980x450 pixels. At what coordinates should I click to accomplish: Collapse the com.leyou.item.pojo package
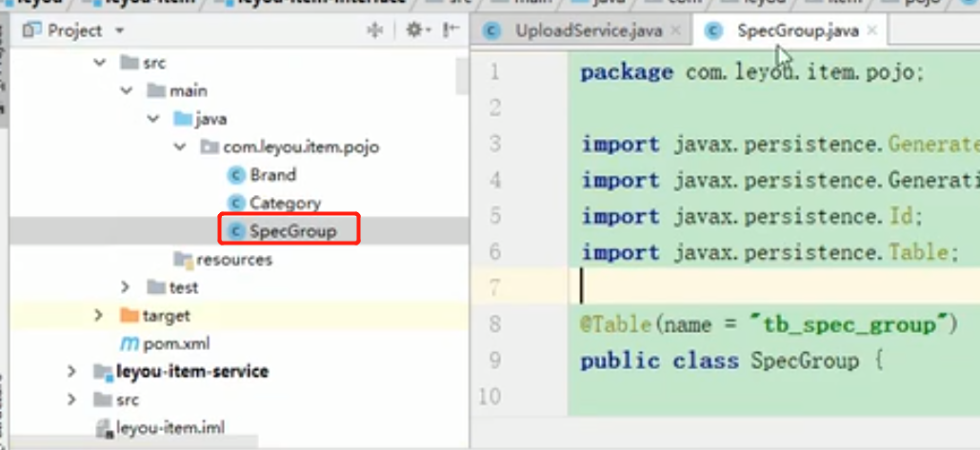click(180, 147)
